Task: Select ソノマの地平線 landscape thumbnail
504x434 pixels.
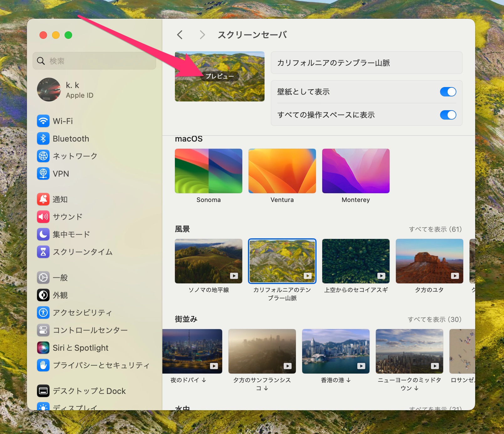Action: pos(208,261)
